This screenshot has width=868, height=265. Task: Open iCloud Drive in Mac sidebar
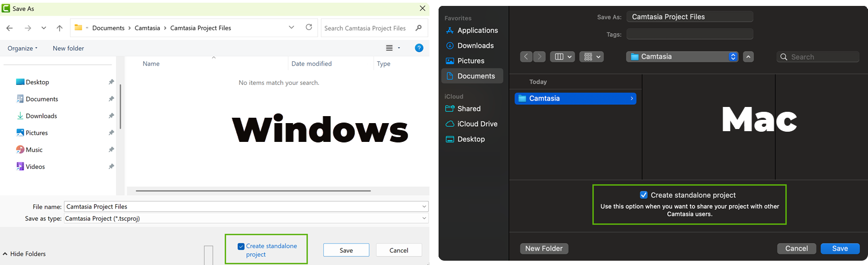(x=472, y=124)
